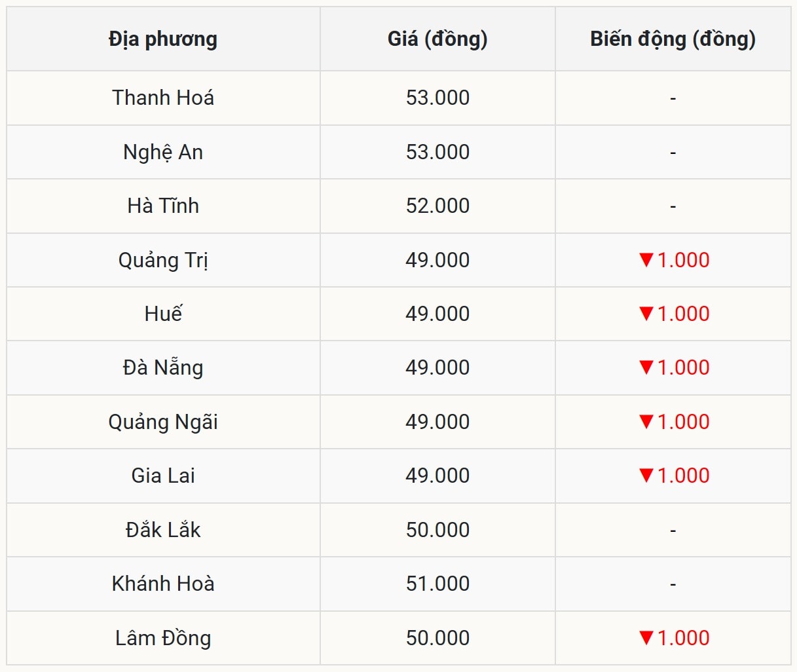Click the Giá (đồng) column header
The height and width of the screenshot is (672, 797).
[437, 39]
